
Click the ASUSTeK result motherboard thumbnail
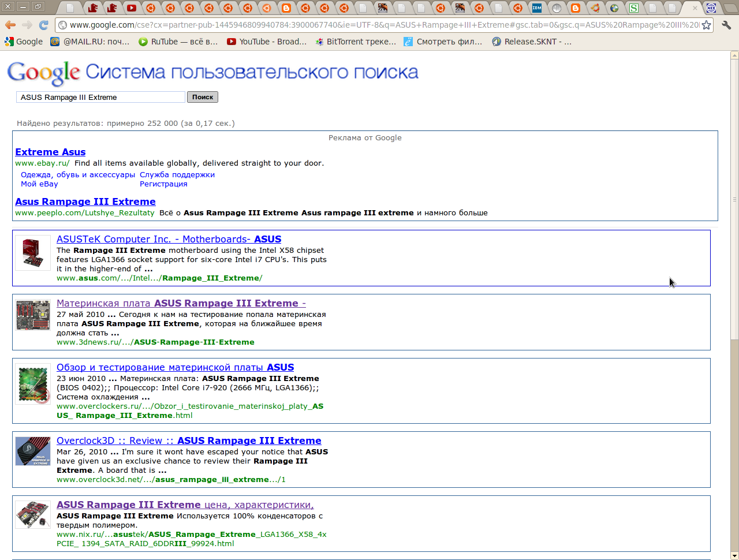click(x=33, y=253)
